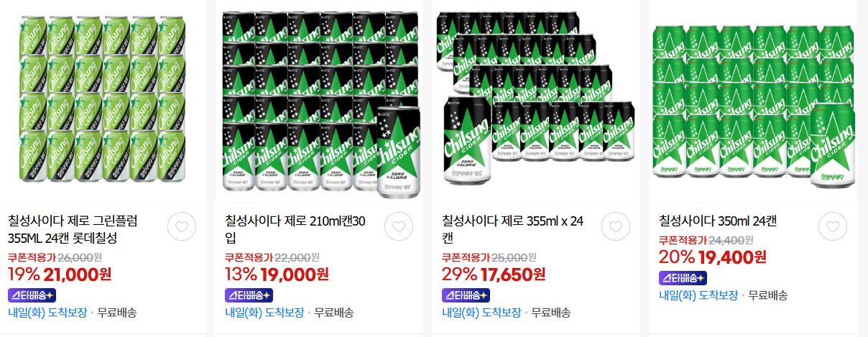868x337 pixels.
Task: Click the 스타배송 badge under the 17,650원 price
Action: pyautogui.click(x=466, y=295)
